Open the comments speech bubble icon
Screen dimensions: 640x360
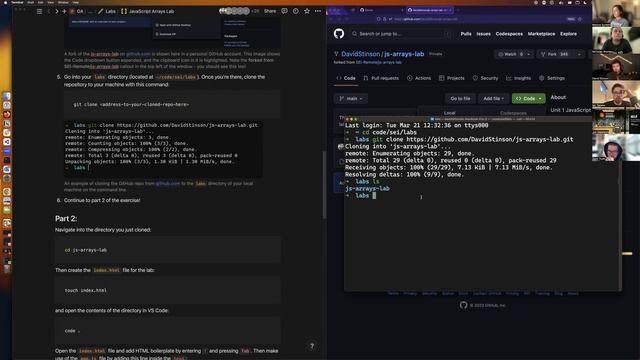(284, 11)
